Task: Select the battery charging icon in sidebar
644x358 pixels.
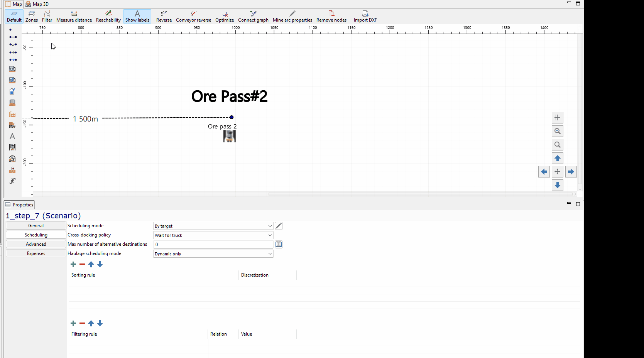Action: (x=12, y=91)
